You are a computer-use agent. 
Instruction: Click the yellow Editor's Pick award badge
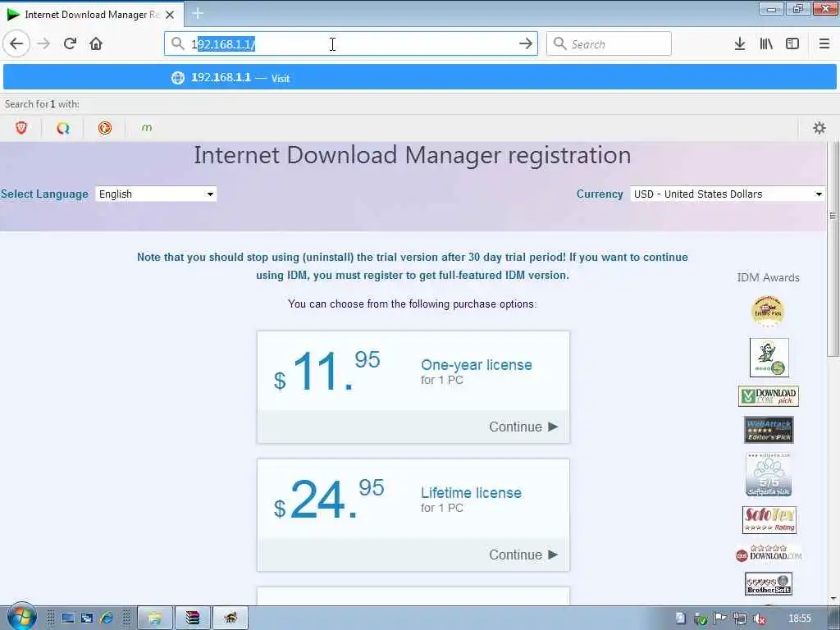click(x=768, y=311)
